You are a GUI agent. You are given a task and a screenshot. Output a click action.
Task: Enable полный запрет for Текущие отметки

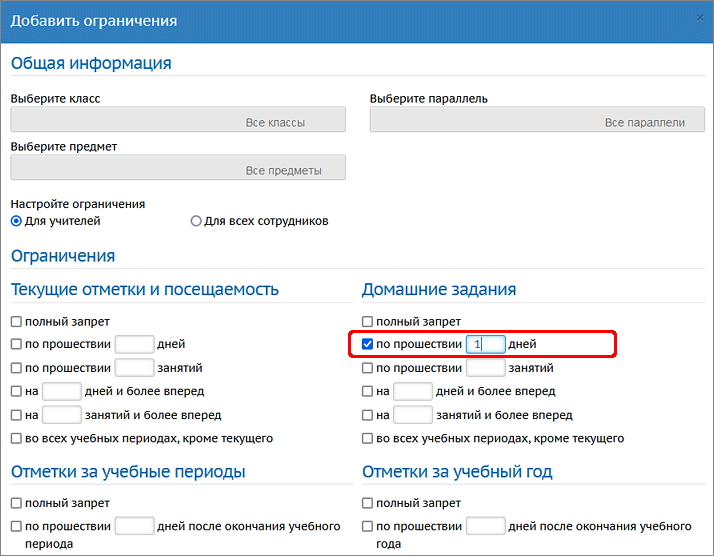click(x=16, y=322)
